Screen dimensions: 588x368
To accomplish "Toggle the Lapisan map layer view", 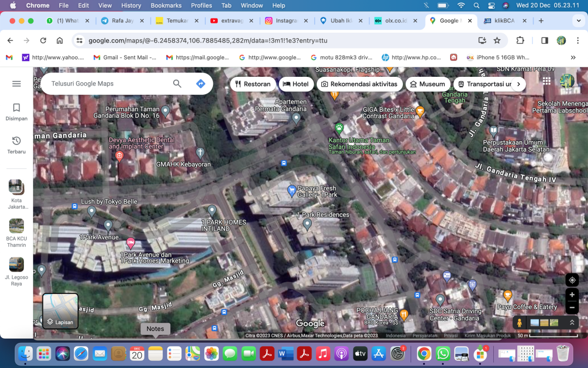I will click(60, 311).
